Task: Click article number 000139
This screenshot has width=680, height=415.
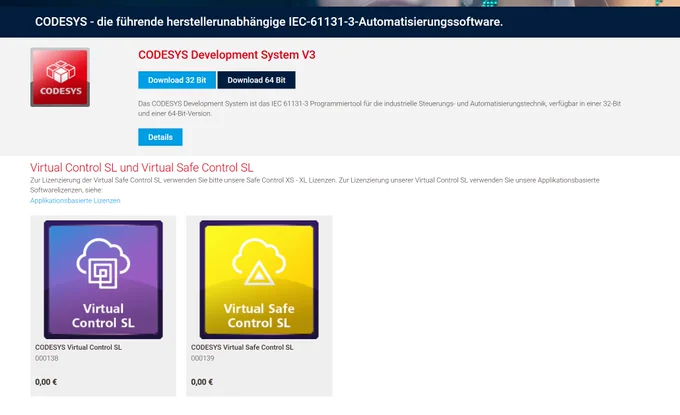Action: click(x=203, y=358)
